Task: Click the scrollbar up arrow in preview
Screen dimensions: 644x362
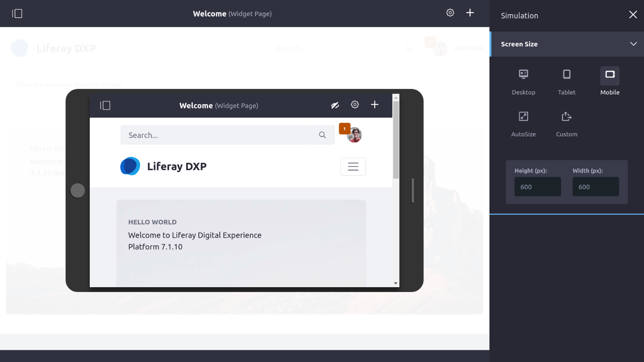Action: point(396,97)
